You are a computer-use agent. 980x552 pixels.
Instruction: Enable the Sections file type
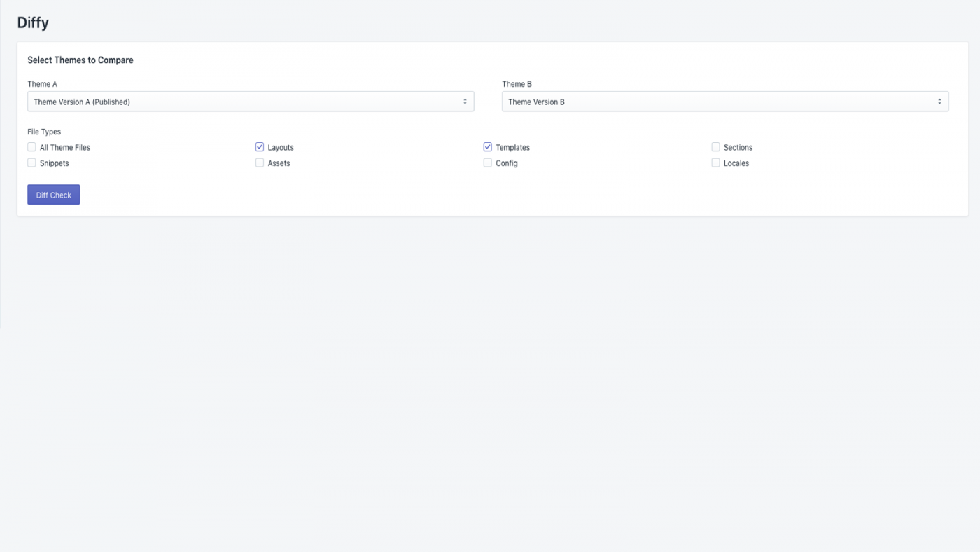click(x=715, y=147)
